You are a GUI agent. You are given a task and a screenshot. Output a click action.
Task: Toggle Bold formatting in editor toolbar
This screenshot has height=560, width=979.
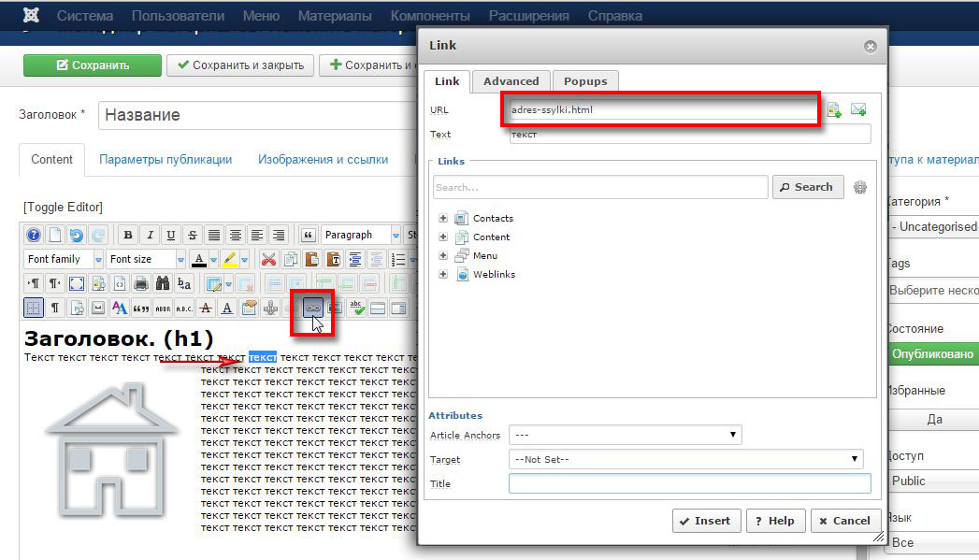tap(127, 235)
